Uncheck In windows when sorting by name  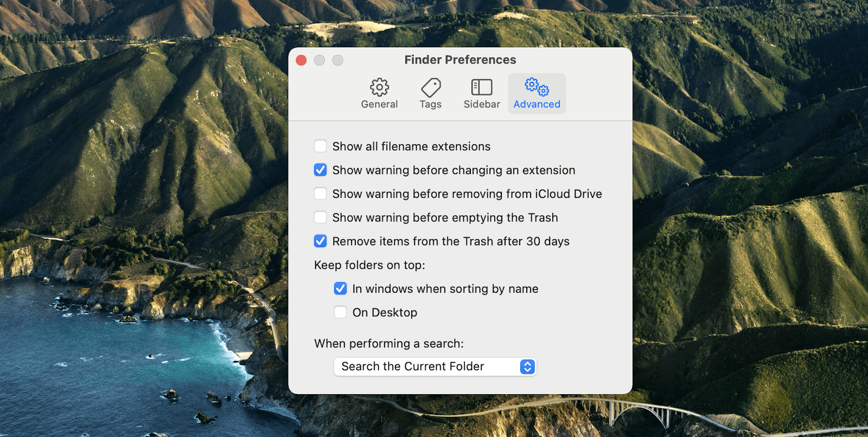(x=341, y=288)
